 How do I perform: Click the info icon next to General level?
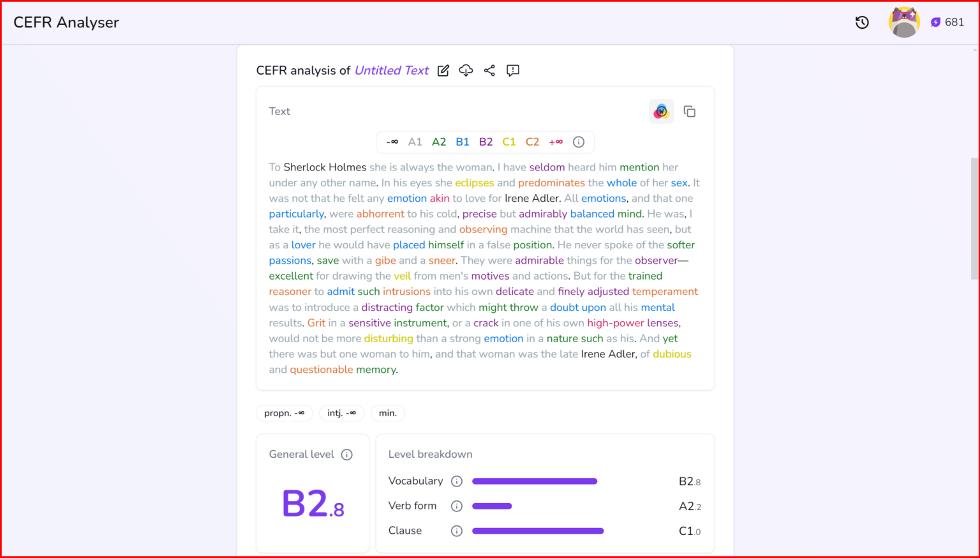[x=346, y=455]
